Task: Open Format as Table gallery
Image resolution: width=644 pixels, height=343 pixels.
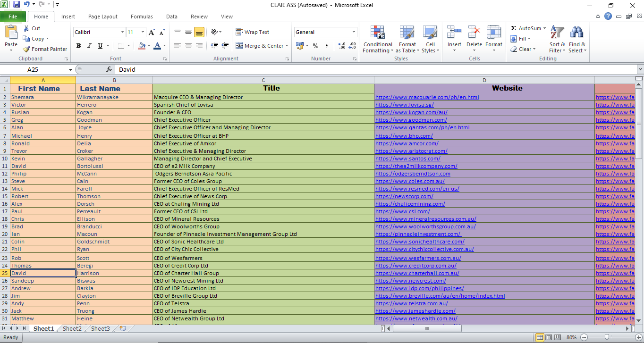Action: 407,40
